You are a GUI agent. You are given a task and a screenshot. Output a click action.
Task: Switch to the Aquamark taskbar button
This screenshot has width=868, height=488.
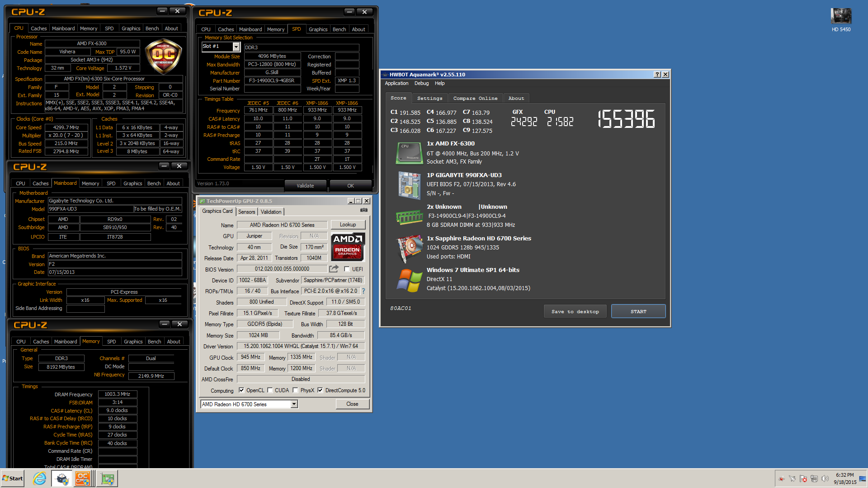tap(62, 479)
